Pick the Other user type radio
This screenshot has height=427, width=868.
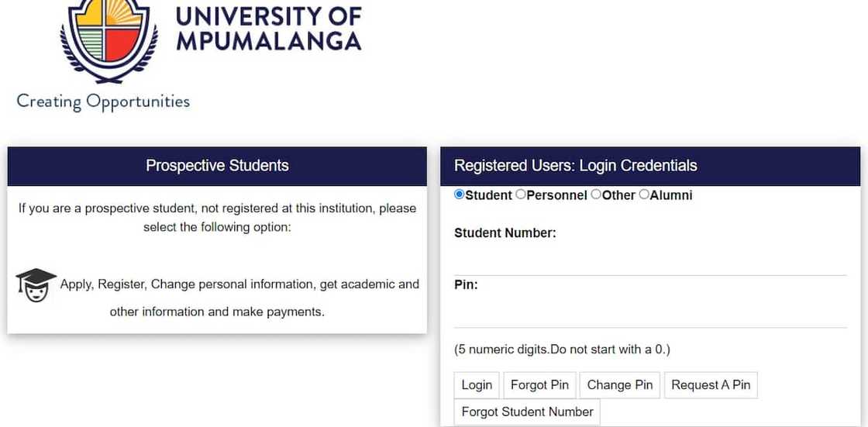(x=595, y=195)
